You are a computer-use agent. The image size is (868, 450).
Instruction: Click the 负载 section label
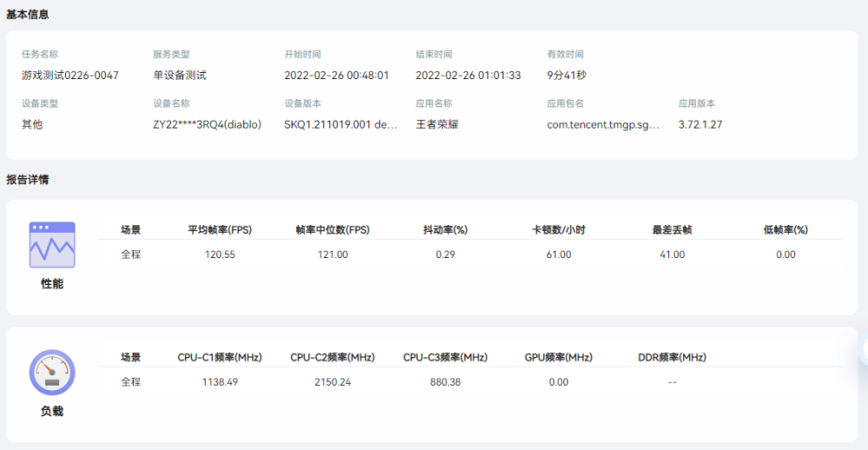pos(52,412)
